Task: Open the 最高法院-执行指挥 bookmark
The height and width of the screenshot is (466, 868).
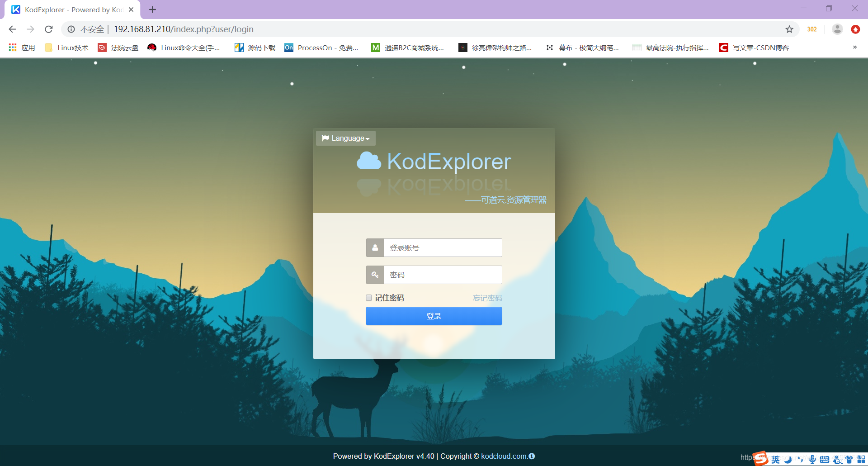Action: tap(670, 48)
